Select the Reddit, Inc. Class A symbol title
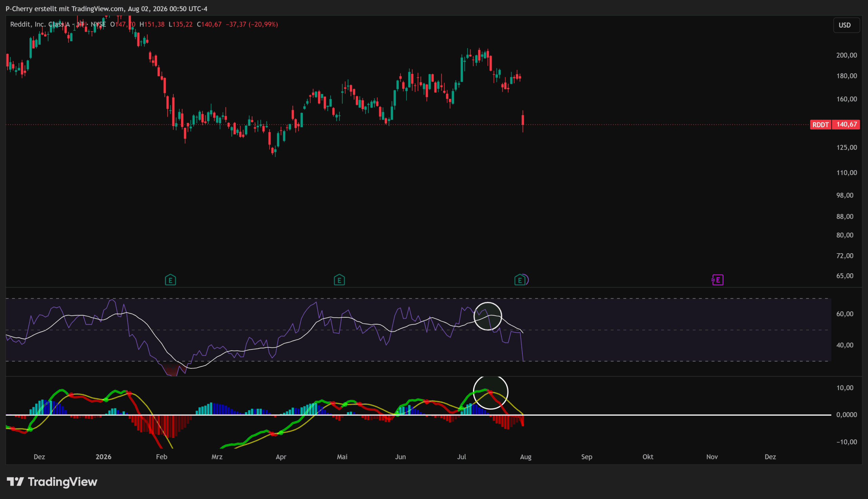This screenshot has width=868, height=499. pyautogui.click(x=40, y=24)
